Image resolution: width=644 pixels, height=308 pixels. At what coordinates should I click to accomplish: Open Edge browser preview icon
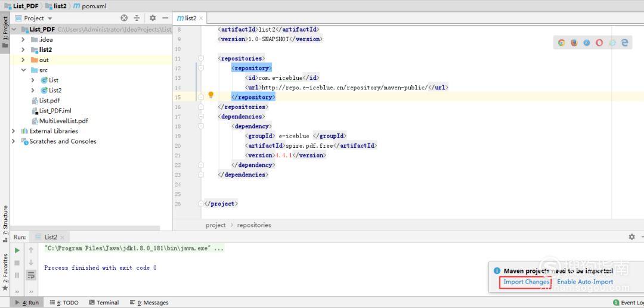625,43
